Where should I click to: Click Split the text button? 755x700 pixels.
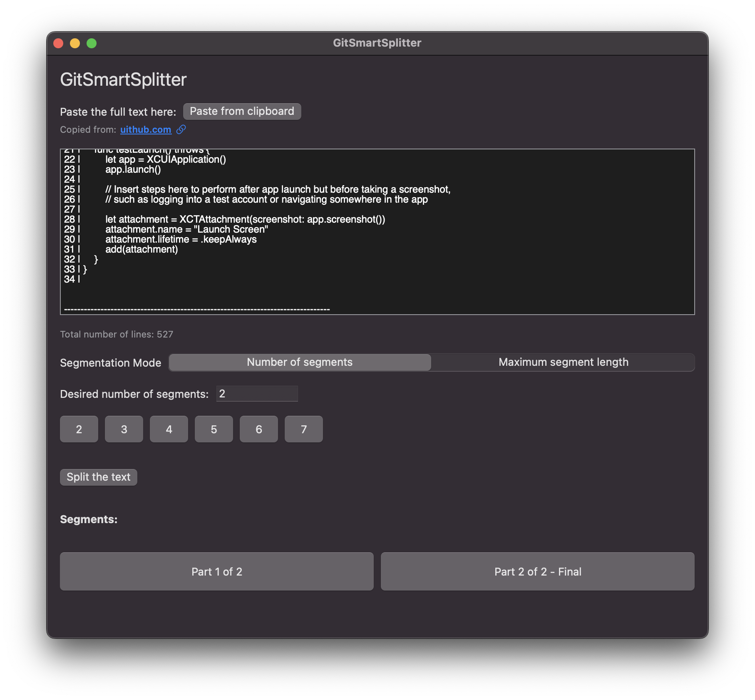coord(99,477)
